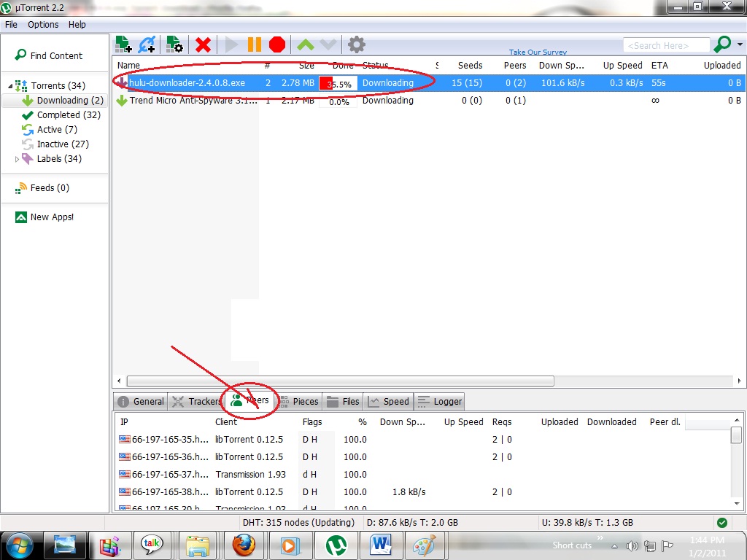This screenshot has height=560, width=747.
Task: Click the red X Remove icon
Action: [203, 45]
